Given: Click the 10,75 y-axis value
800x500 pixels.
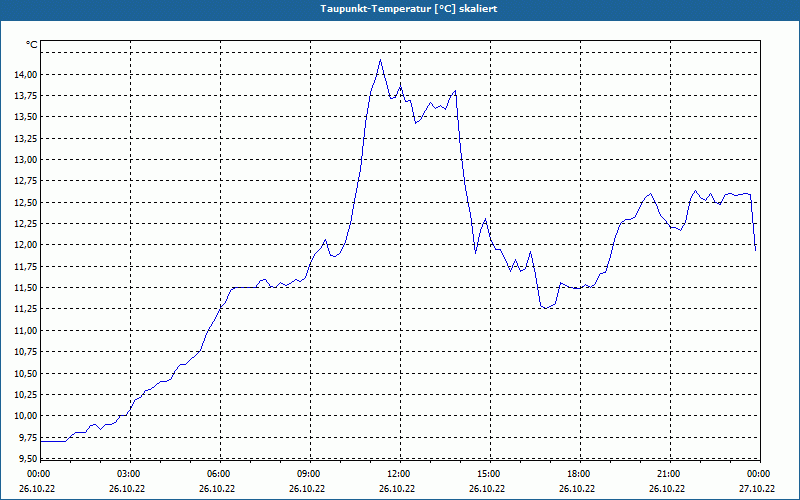Looking at the screenshot, I should tap(26, 352).
